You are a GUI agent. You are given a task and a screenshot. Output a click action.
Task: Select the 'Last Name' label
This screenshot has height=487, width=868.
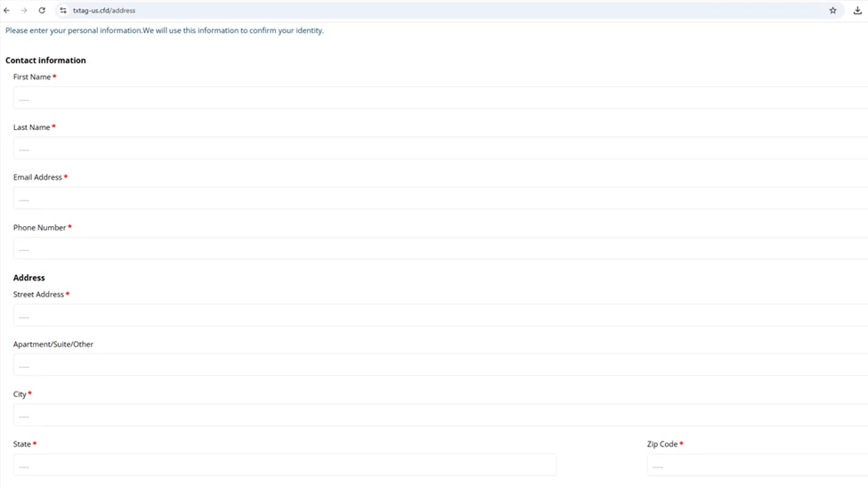[x=31, y=127]
